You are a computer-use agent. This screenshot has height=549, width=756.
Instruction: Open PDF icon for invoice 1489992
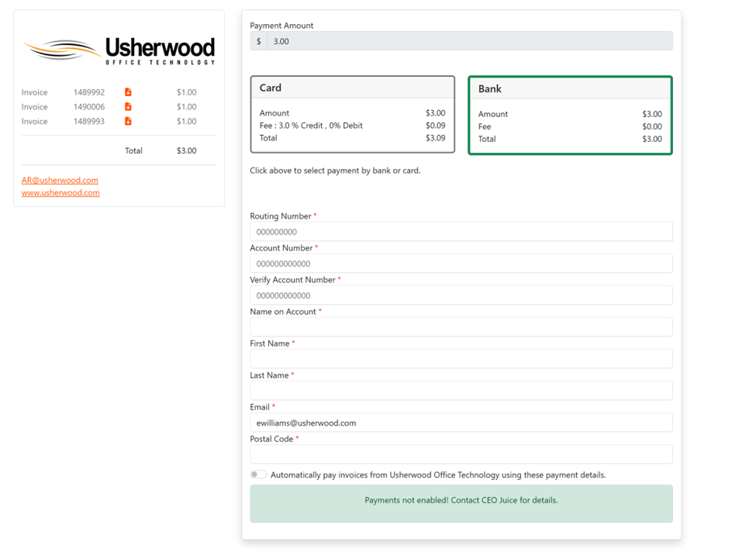click(128, 92)
